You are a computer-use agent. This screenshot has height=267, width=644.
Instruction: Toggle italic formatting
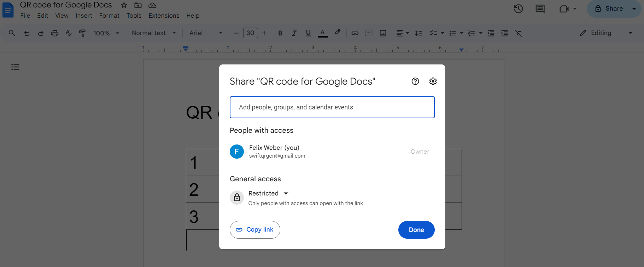pos(294,33)
